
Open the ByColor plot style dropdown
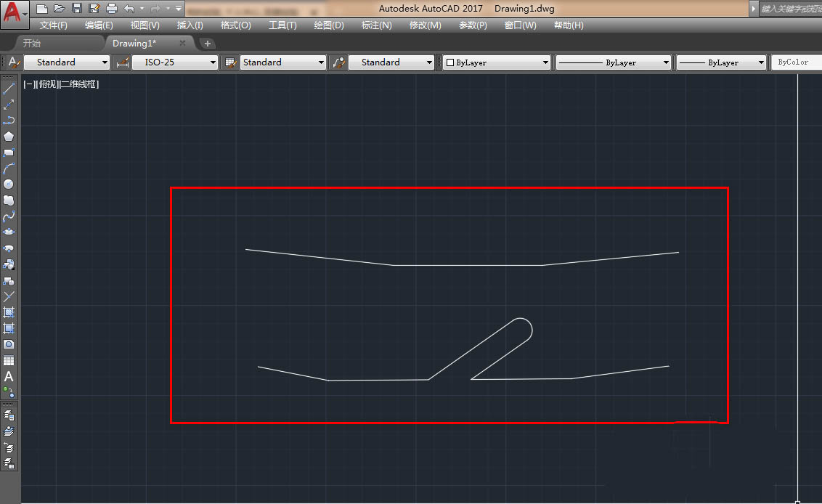[794, 62]
